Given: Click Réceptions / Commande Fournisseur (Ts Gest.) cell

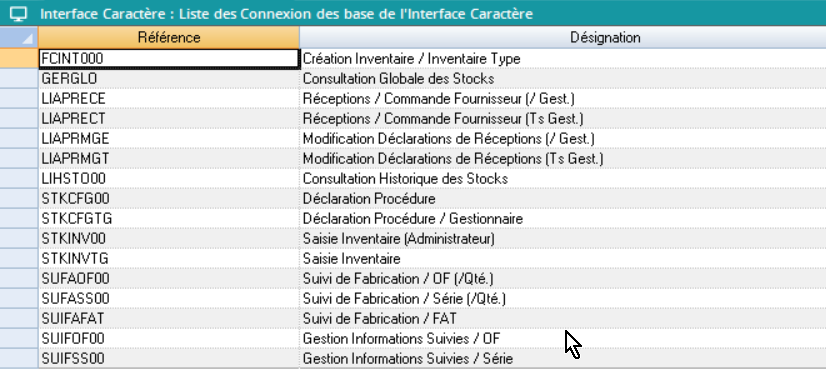Looking at the screenshot, I should (563, 119).
